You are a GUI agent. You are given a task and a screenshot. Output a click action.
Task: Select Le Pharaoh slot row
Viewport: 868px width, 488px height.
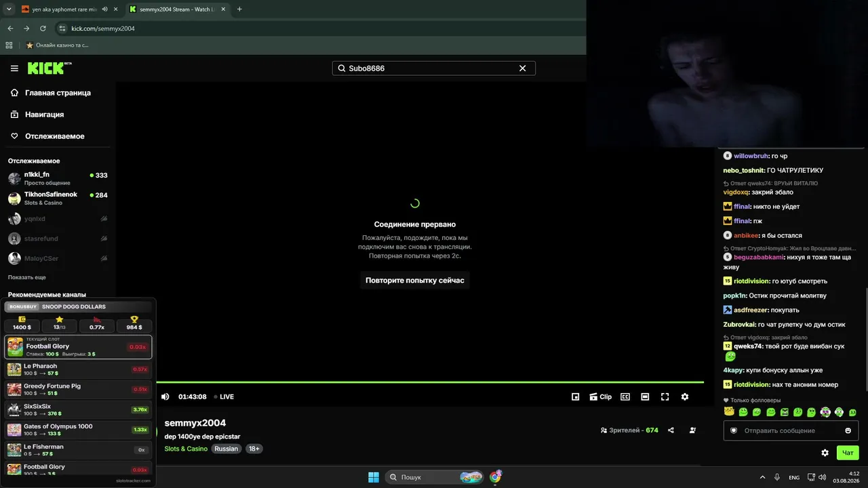point(78,369)
